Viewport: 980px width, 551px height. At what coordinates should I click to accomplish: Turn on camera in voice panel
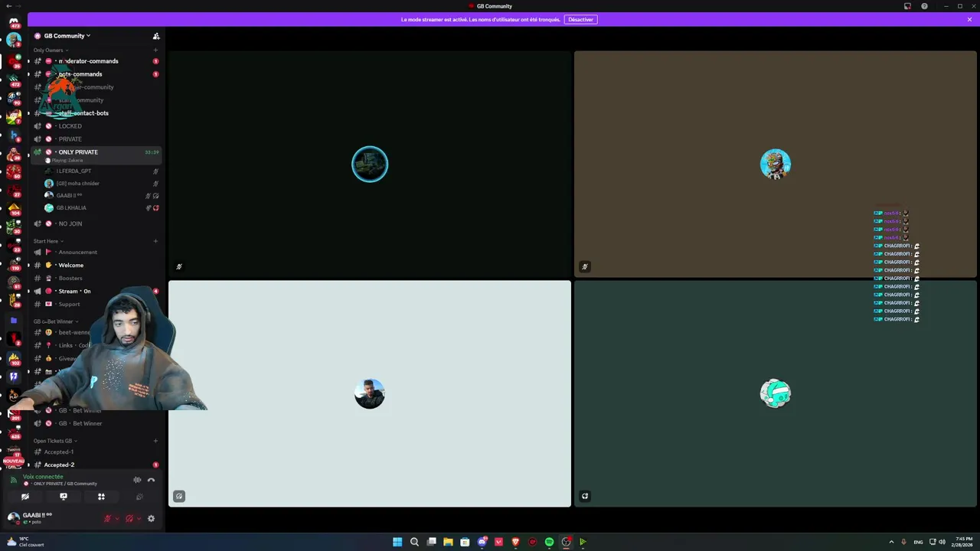[25, 497]
